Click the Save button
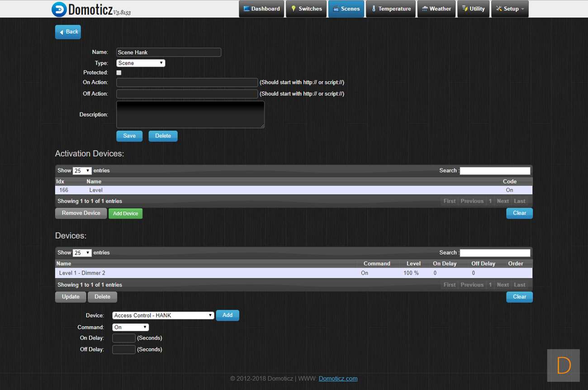588x390 pixels. coord(129,136)
